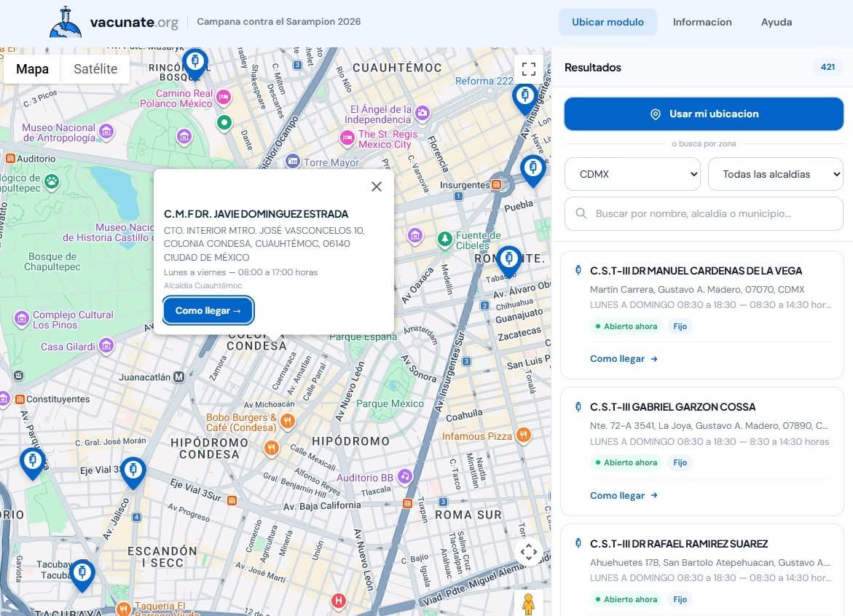The image size is (853, 616).
Task: Toggle Abierto ahora on the Rafael Ramirez Suarez card
Action: 625,599
